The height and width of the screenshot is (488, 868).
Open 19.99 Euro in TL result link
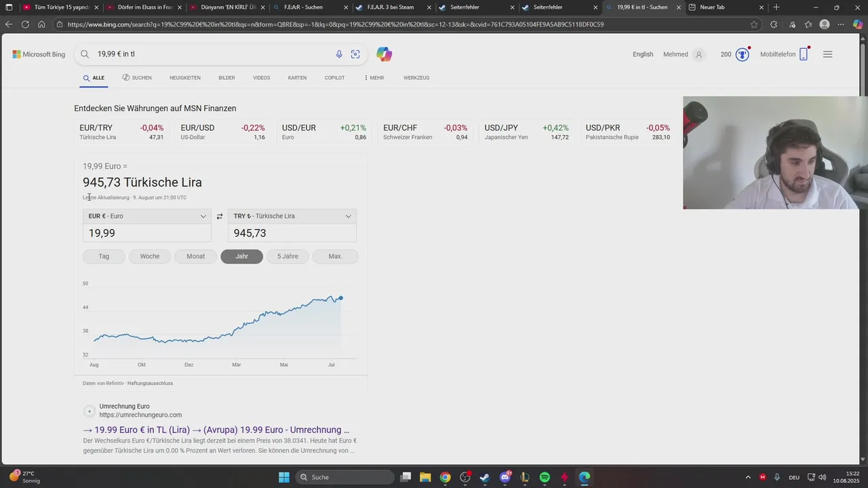[x=216, y=430]
